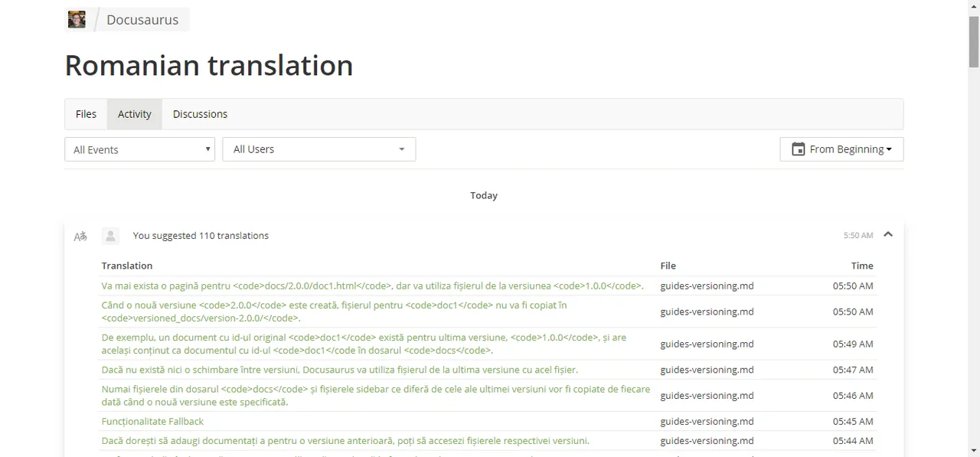Click 'You suggested 110 translations' text

click(201, 236)
